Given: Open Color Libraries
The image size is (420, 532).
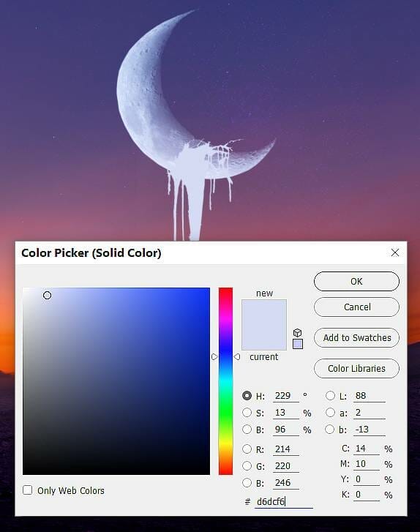Looking at the screenshot, I should [356, 369].
